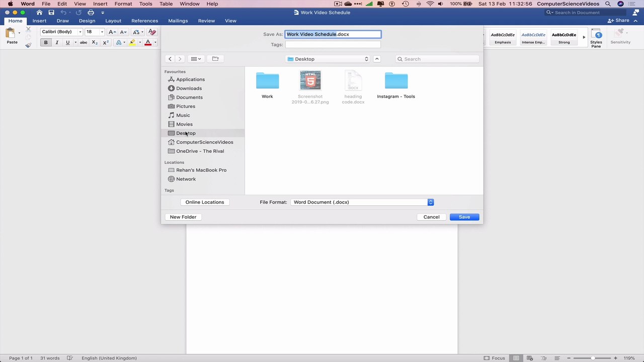Select OneDrive - The Rival location
This screenshot has width=644, height=362.
coord(200,151)
